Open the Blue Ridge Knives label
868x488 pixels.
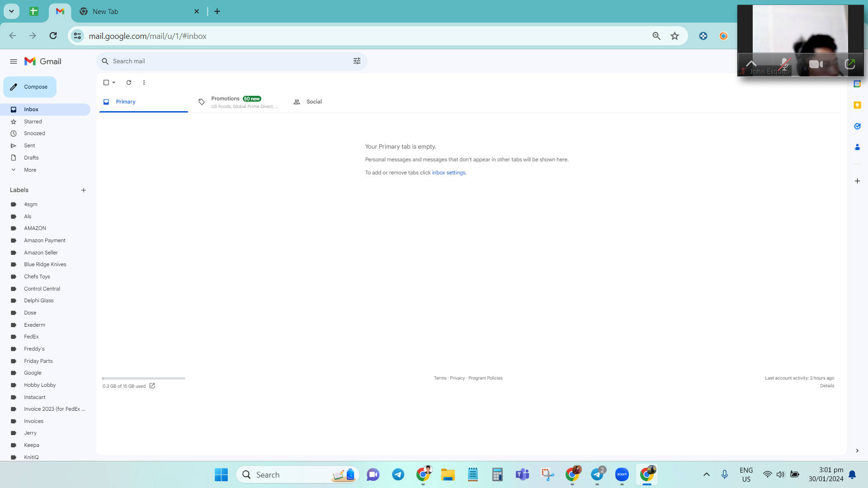tap(45, 264)
